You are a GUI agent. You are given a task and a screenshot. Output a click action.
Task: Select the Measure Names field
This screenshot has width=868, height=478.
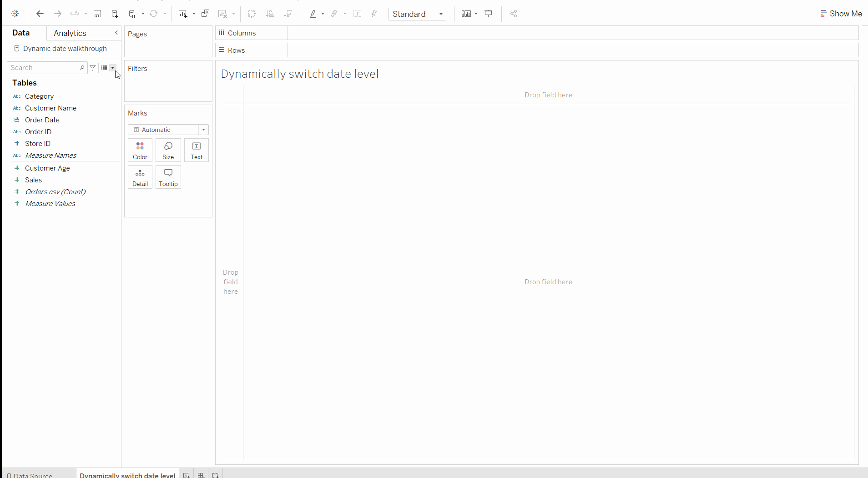click(50, 156)
